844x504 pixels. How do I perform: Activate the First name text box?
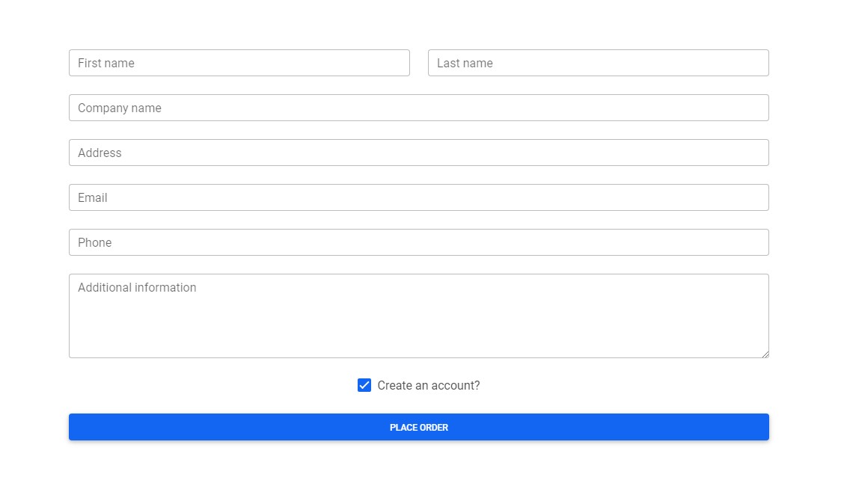(x=239, y=63)
